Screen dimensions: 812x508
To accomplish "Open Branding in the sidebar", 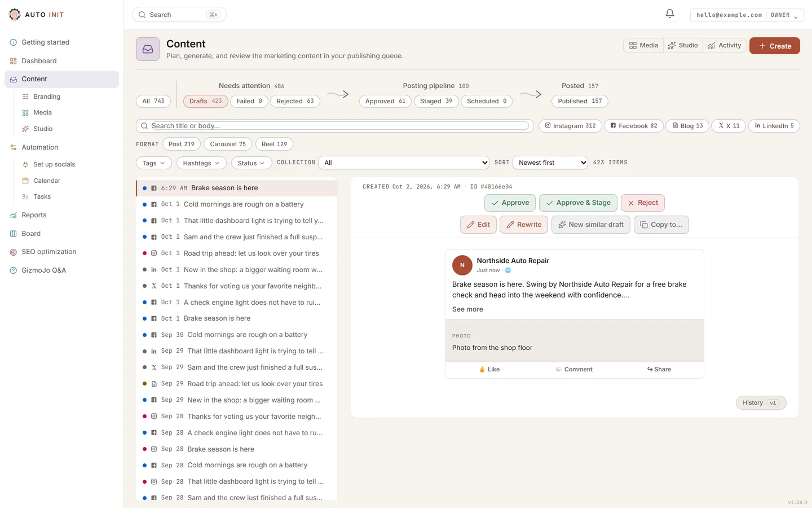I will (47, 97).
